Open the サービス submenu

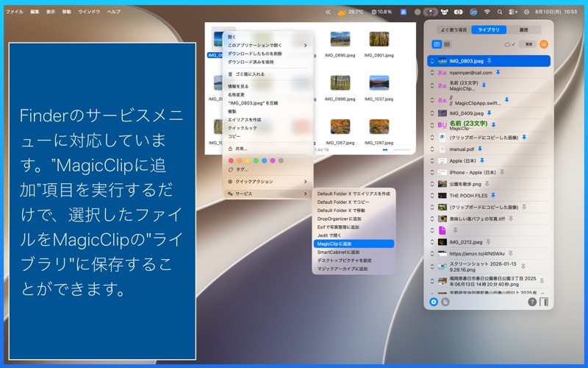click(268, 194)
